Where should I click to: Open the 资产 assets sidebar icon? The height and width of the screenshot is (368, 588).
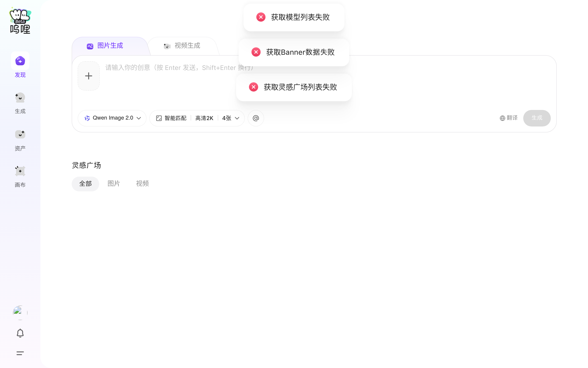(20, 134)
